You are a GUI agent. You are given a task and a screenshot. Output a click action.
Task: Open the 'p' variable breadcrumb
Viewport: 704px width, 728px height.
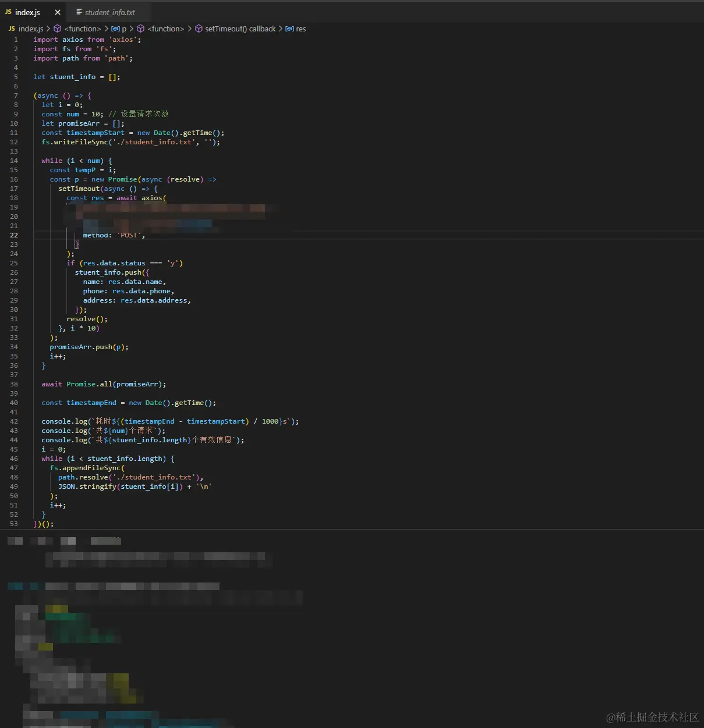tap(124, 29)
